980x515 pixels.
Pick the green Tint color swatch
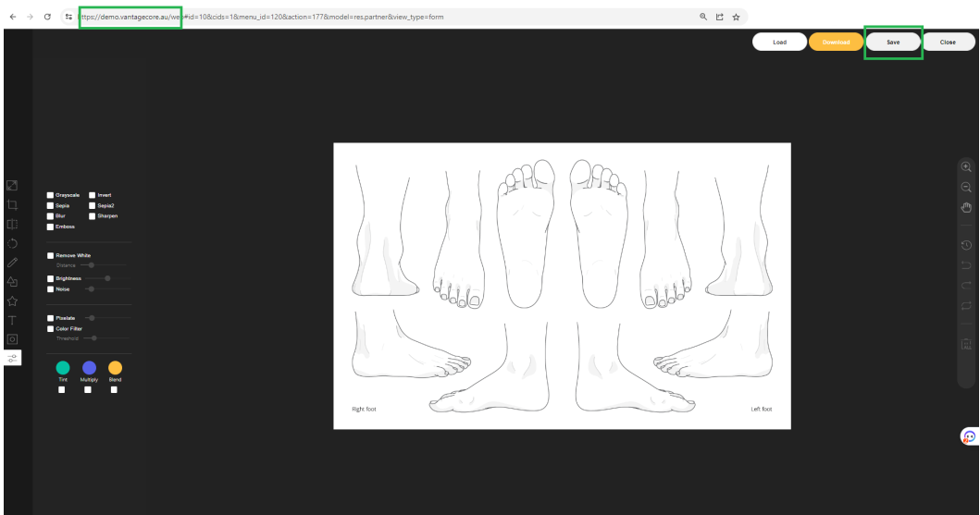tap(63, 367)
